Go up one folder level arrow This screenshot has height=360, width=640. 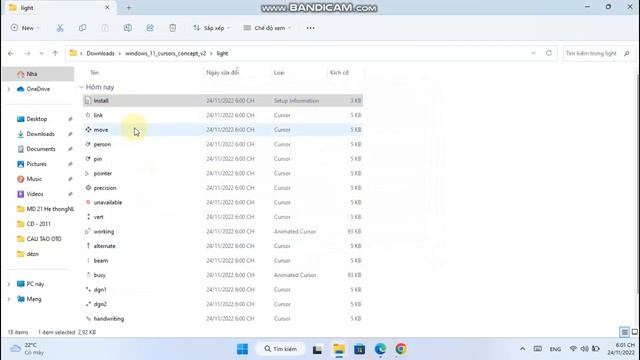pyautogui.click(x=55, y=53)
